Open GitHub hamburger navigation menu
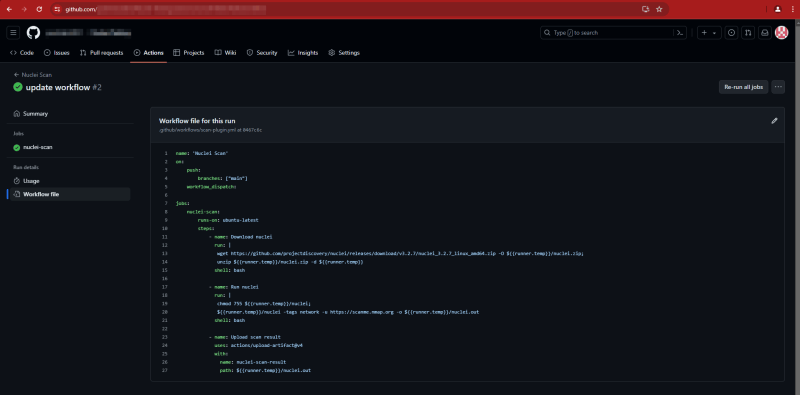The image size is (800, 395). click(x=13, y=33)
